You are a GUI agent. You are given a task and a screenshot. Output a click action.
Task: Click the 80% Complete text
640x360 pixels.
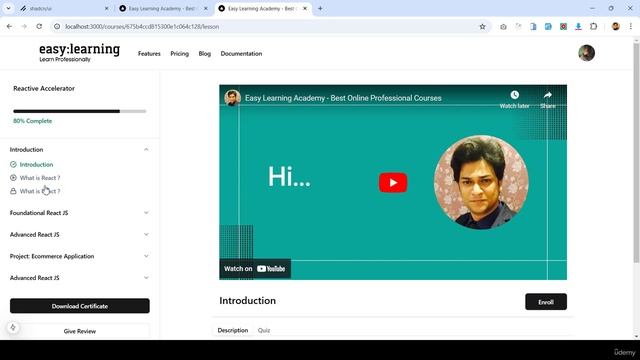(x=32, y=121)
